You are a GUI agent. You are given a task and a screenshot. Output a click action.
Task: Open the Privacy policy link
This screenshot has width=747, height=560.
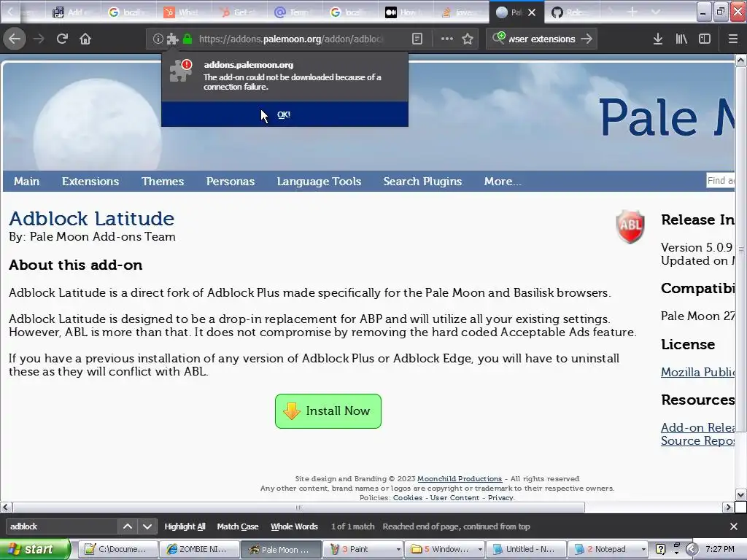coord(500,497)
